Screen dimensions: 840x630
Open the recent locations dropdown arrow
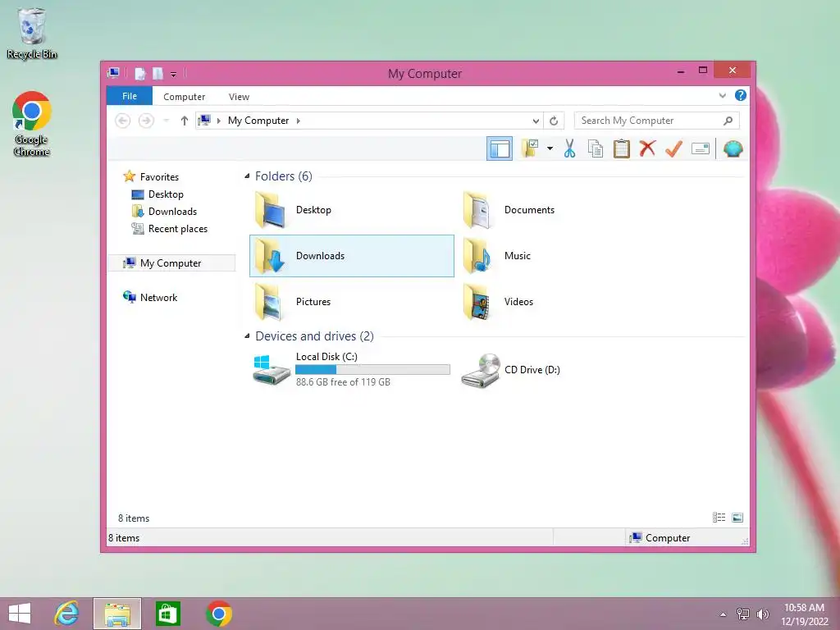point(166,121)
